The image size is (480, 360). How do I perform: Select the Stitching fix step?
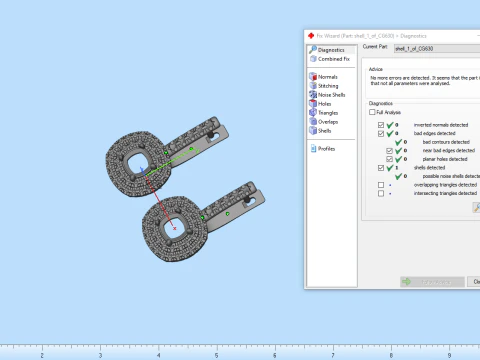pyautogui.click(x=324, y=86)
